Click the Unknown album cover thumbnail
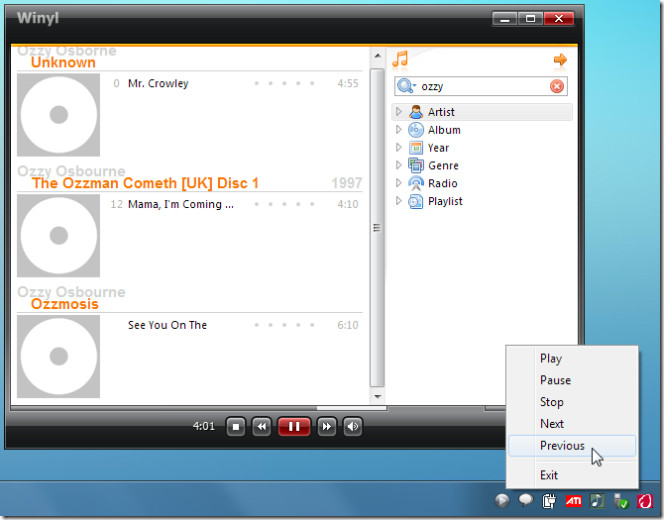The width and height of the screenshot is (664, 520). pos(58,114)
